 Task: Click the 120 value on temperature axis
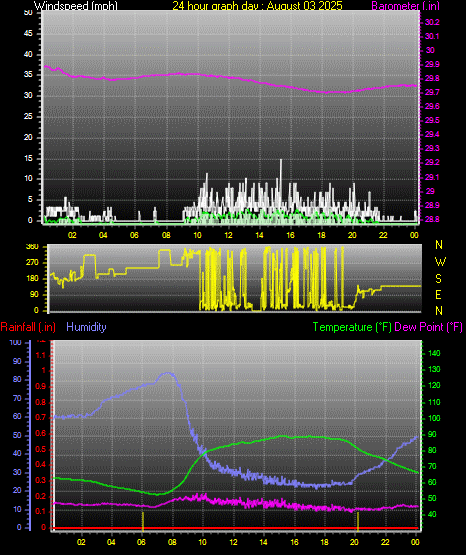(x=434, y=386)
